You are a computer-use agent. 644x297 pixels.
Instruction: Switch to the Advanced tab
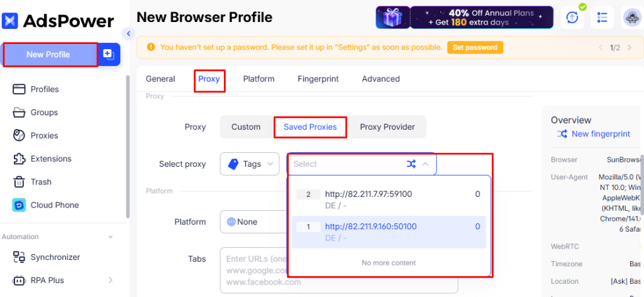pos(380,79)
